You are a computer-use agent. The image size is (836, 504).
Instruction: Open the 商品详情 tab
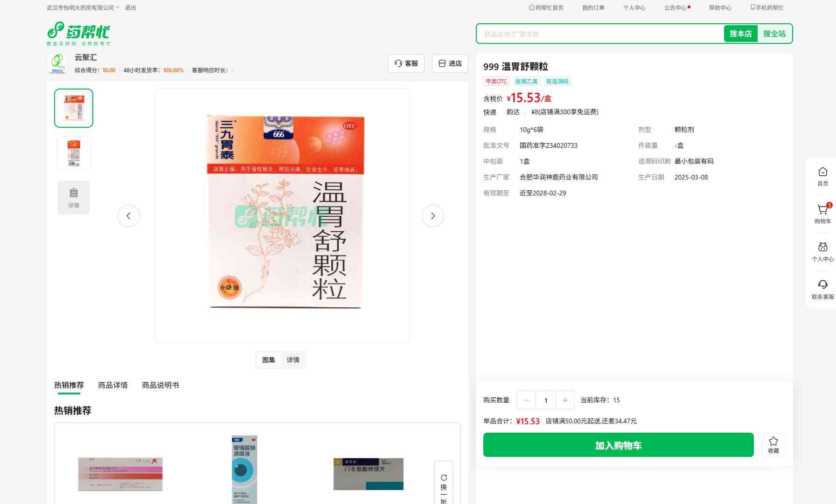(112, 385)
